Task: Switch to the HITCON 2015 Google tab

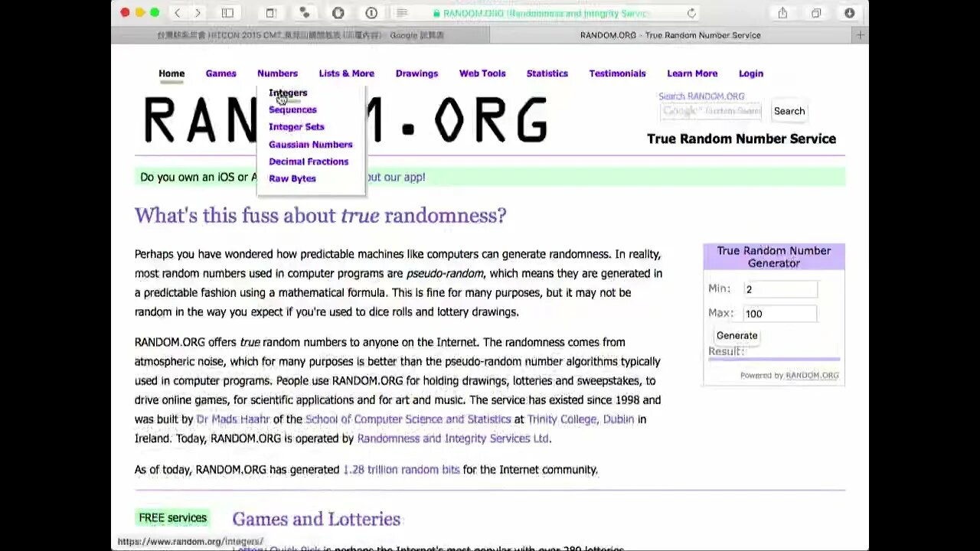Action: 300,35
